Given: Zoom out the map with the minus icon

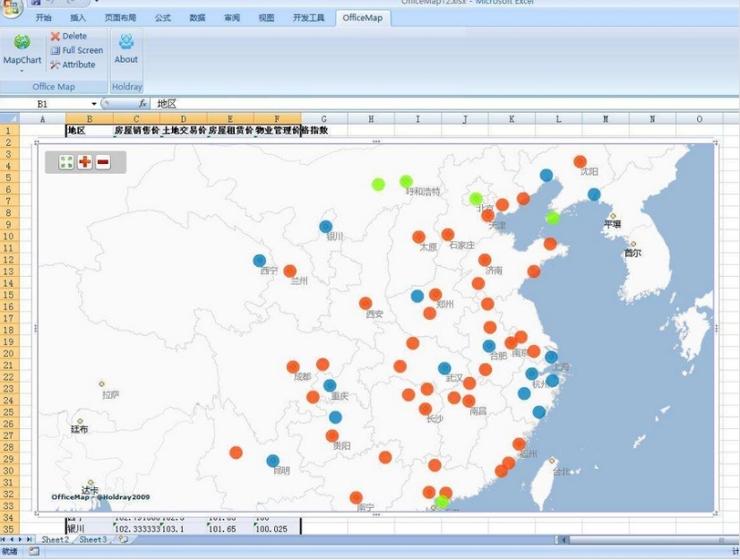Looking at the screenshot, I should point(103,162).
